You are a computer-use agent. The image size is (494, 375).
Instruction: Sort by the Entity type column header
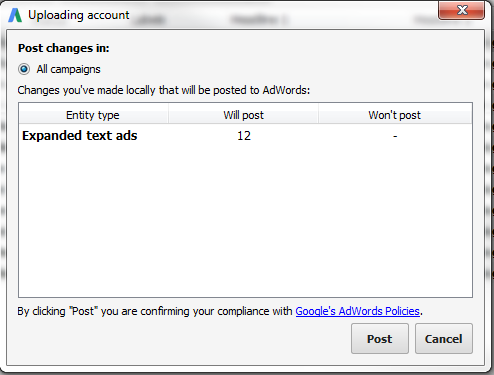point(93,115)
